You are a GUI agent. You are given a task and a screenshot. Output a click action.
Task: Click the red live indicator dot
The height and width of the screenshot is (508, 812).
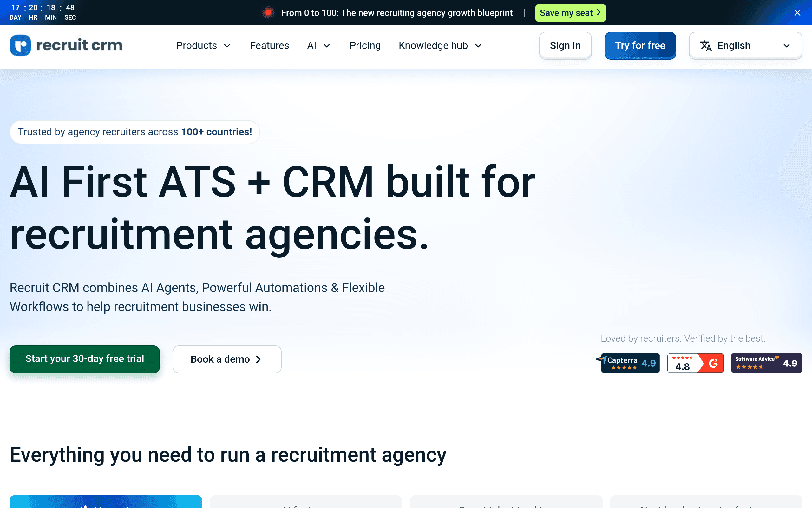click(x=268, y=13)
